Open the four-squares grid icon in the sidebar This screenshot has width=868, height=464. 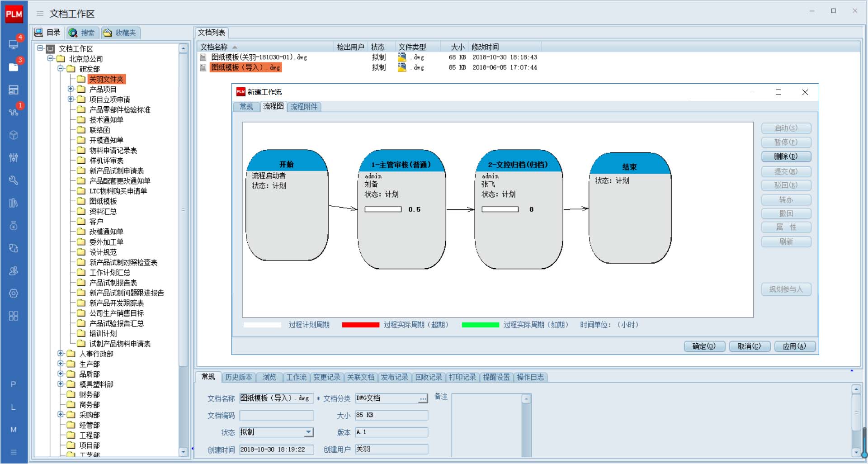(x=14, y=316)
